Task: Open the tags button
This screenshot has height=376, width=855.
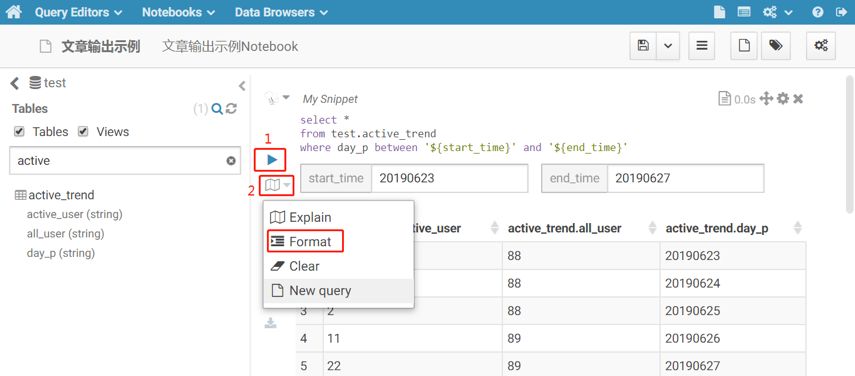Action: [x=775, y=46]
